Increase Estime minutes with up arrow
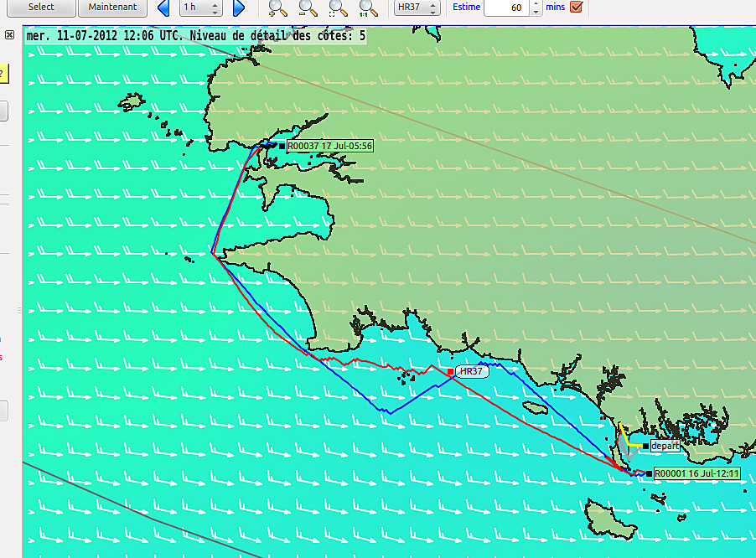 536,4
